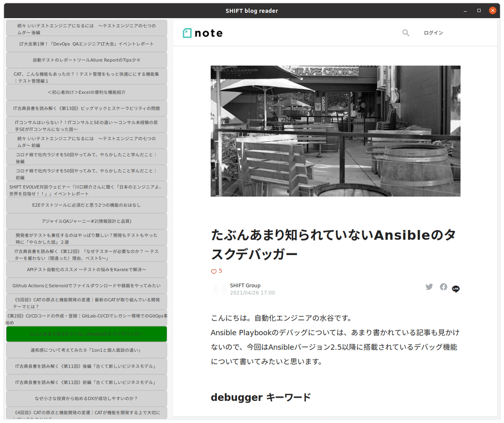This screenshot has height=423, width=504.
Task: Open いいテストエンジニア 七つのムダ 後編 article
Action: (x=87, y=28)
